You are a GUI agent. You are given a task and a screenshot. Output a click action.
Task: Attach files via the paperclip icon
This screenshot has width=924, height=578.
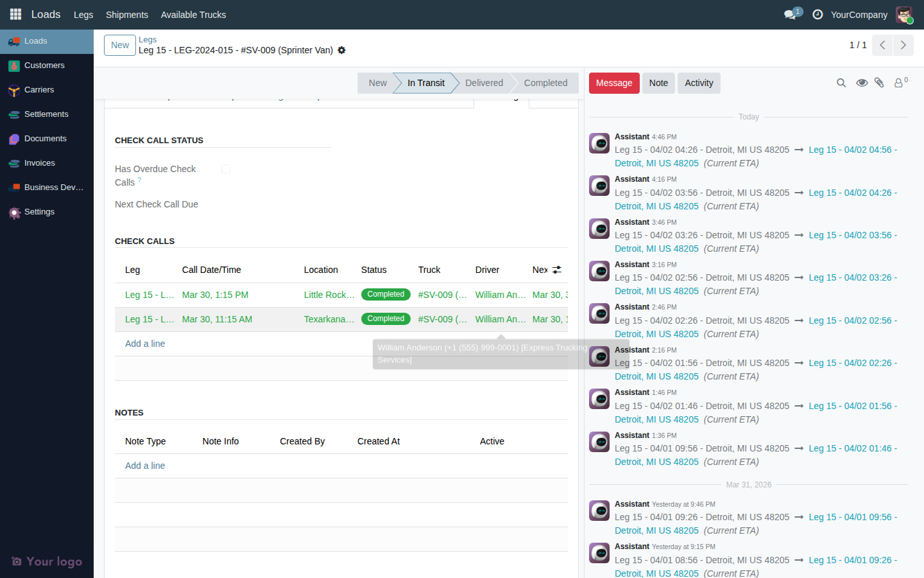(x=880, y=83)
